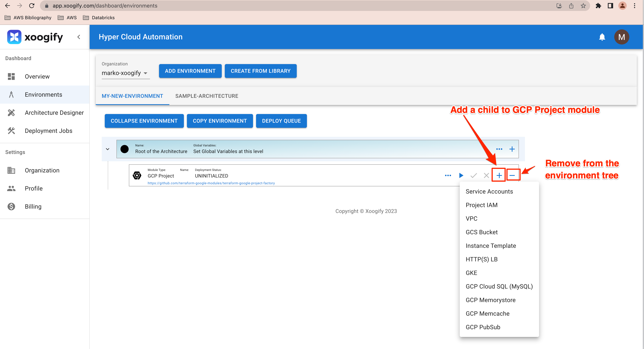Click the ADD ENVIRONMENT button

190,71
